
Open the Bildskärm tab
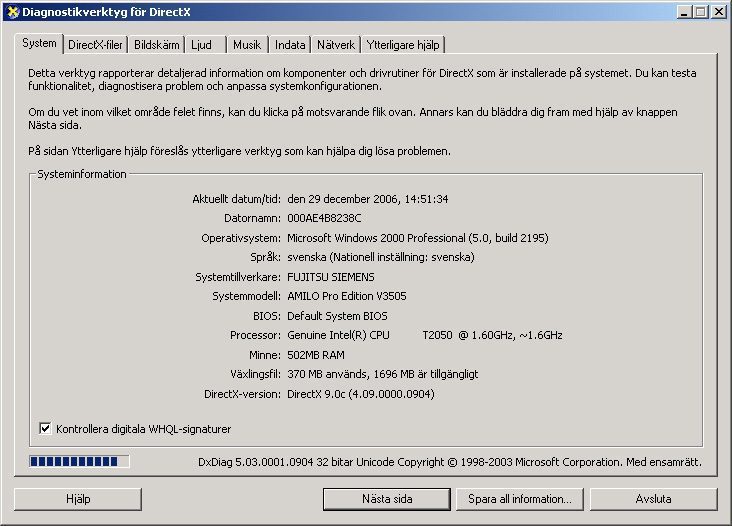156,45
